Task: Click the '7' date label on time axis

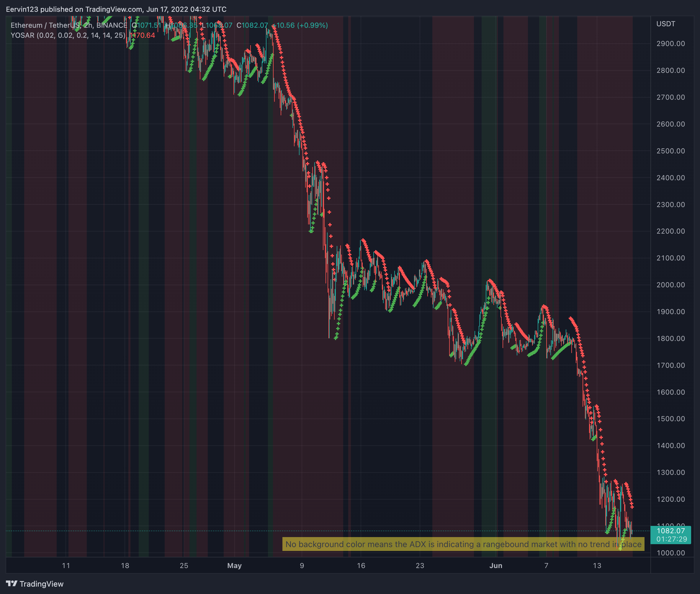Action: click(546, 565)
